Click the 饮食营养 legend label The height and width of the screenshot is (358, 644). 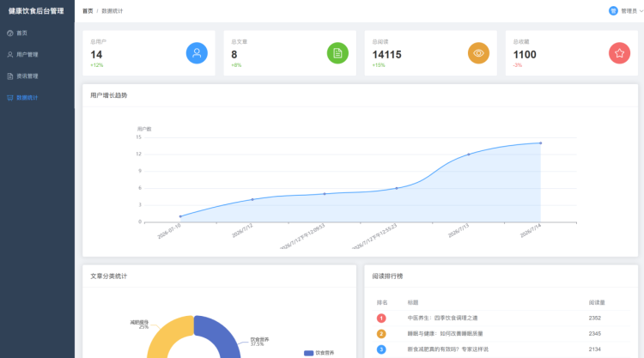click(325, 353)
